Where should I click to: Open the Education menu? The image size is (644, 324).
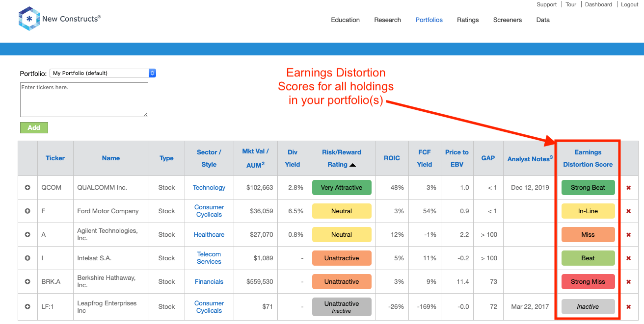coord(346,20)
